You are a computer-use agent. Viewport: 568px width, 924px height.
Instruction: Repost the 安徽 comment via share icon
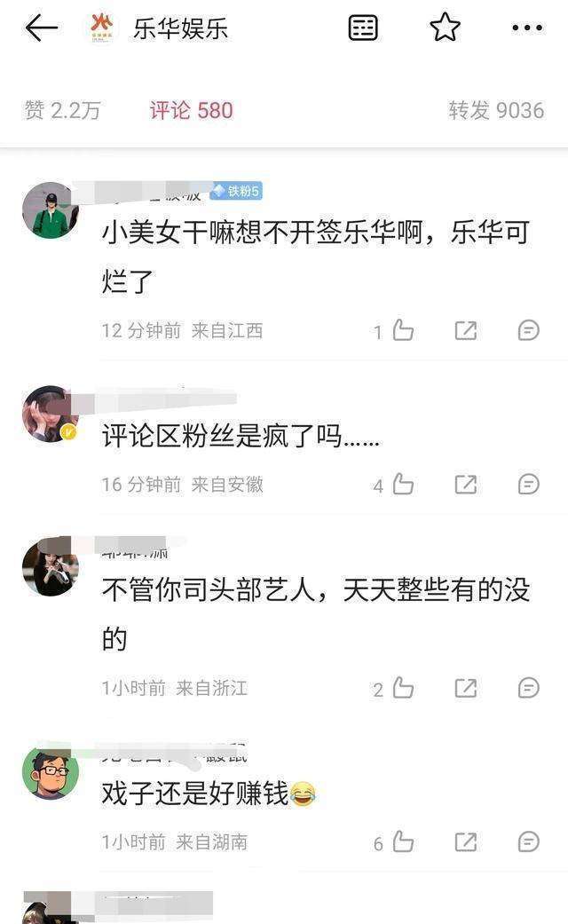[465, 485]
